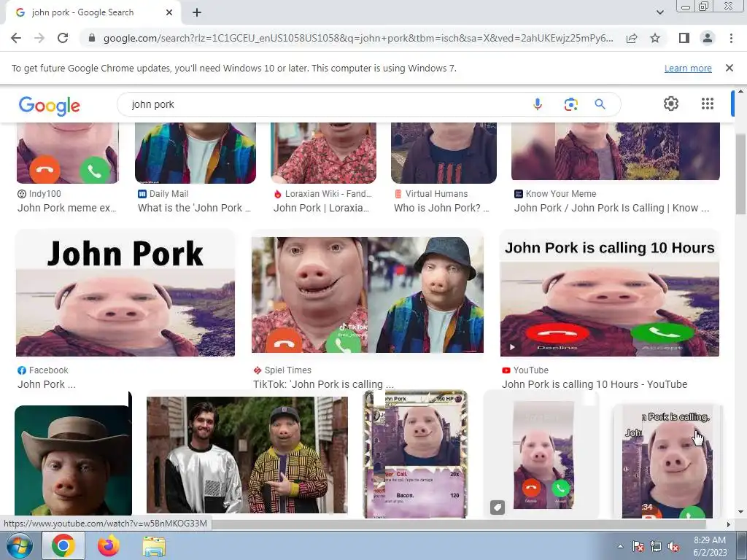Open the Daily Mail result link
Screen dimensions: 747x560
[x=194, y=208]
